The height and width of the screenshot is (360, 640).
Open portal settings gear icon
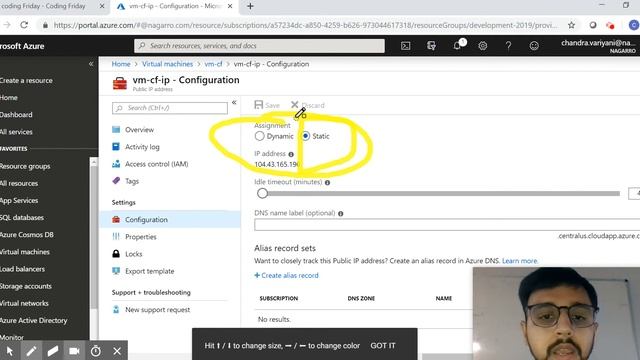482,46
